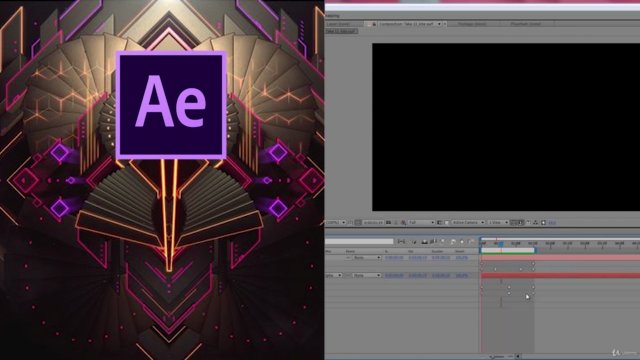Click second layer's Stretch percentage value
This screenshot has width=640, height=360.
point(462,276)
